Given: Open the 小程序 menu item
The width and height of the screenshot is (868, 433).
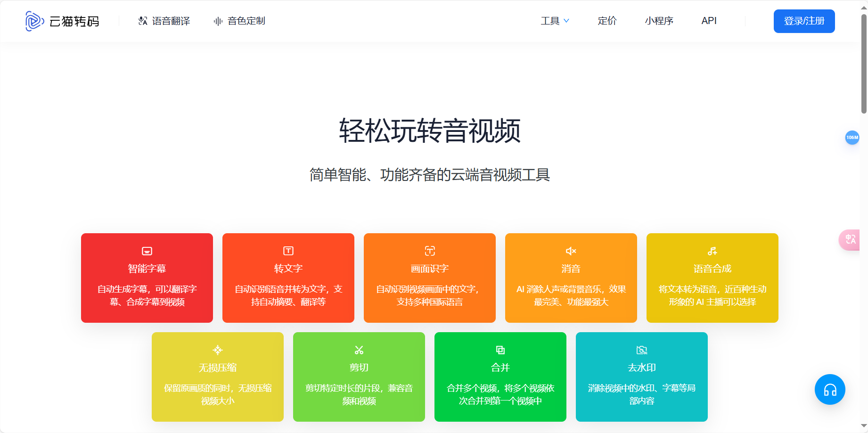Looking at the screenshot, I should (659, 21).
